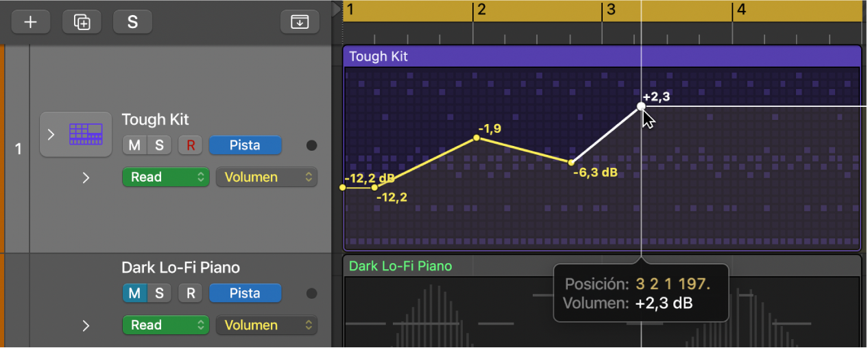Select the -1,9 dB automation point
The image size is (868, 348).
tap(477, 138)
